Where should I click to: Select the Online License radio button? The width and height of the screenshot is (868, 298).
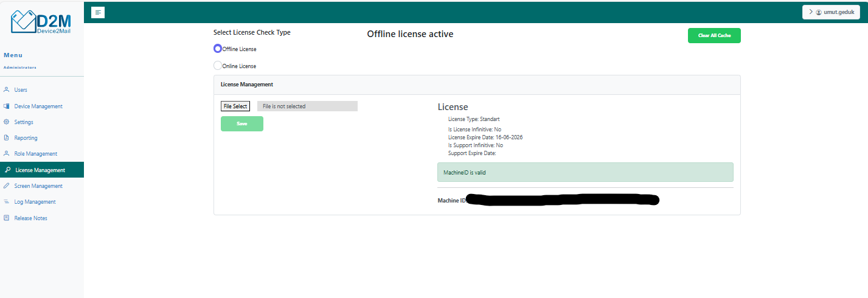tap(218, 66)
